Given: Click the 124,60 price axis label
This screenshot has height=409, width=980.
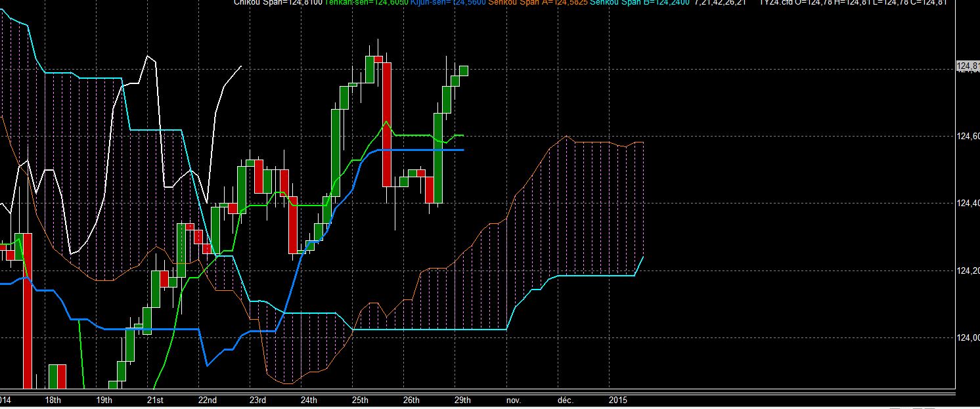Looking at the screenshot, I should pos(969,136).
